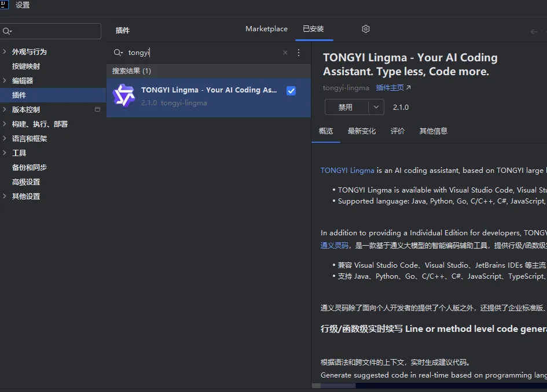Select 备份和同步 in settings tree
547x392 pixels.
(30, 167)
